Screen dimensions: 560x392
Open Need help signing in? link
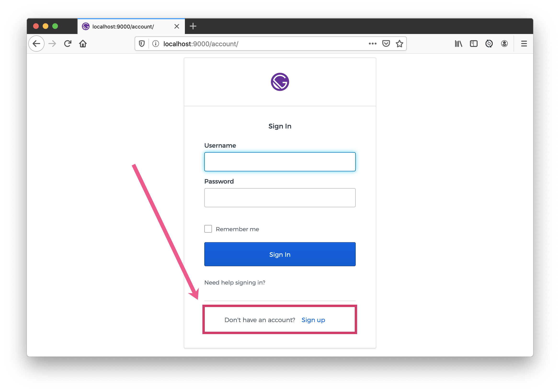pyautogui.click(x=235, y=283)
